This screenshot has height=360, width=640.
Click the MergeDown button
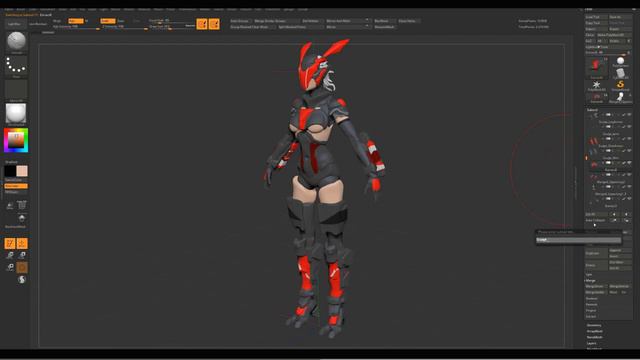[596, 287]
